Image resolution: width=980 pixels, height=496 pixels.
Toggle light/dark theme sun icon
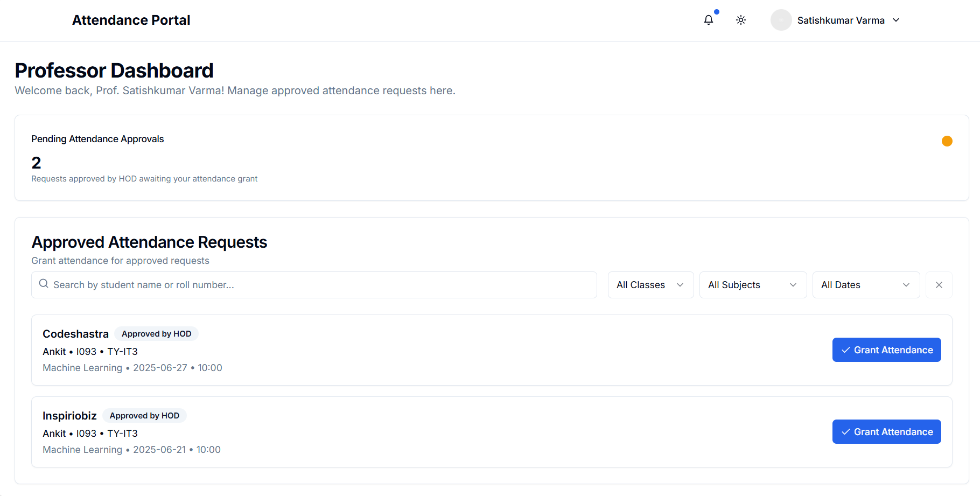click(741, 20)
